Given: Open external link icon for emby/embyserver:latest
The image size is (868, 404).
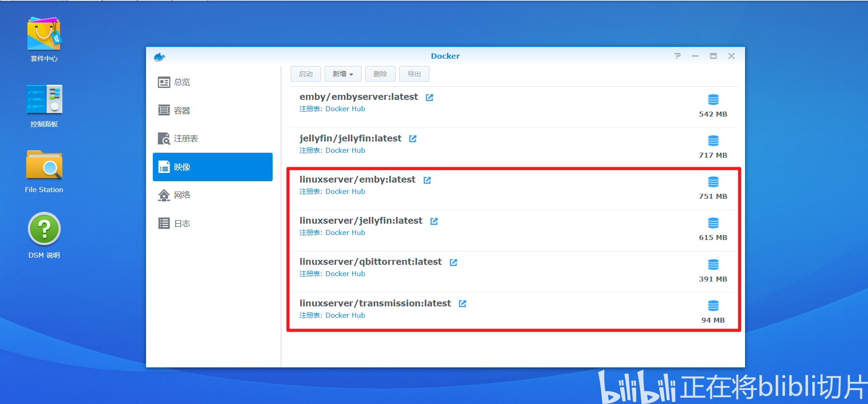Looking at the screenshot, I should pos(429,97).
